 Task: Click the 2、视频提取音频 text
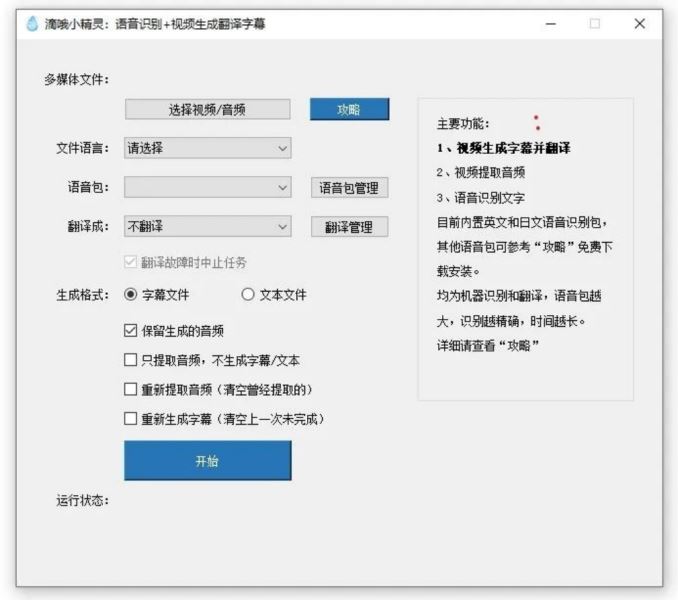[481, 173]
